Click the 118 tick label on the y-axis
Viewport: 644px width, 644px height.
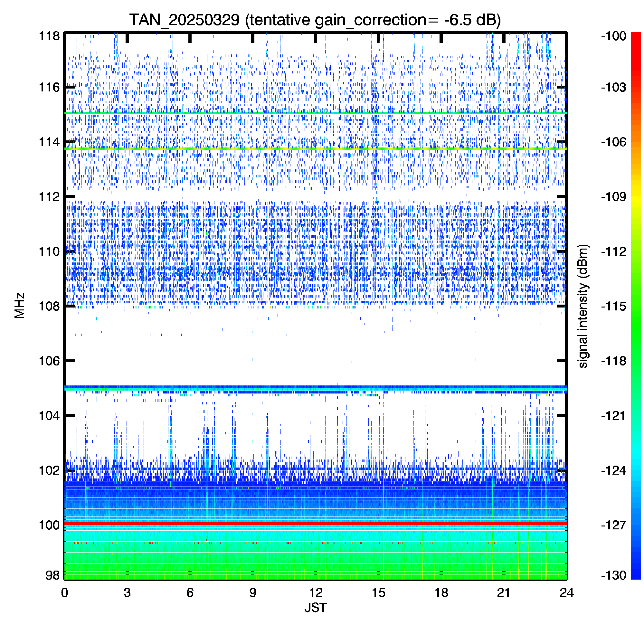tap(49, 36)
